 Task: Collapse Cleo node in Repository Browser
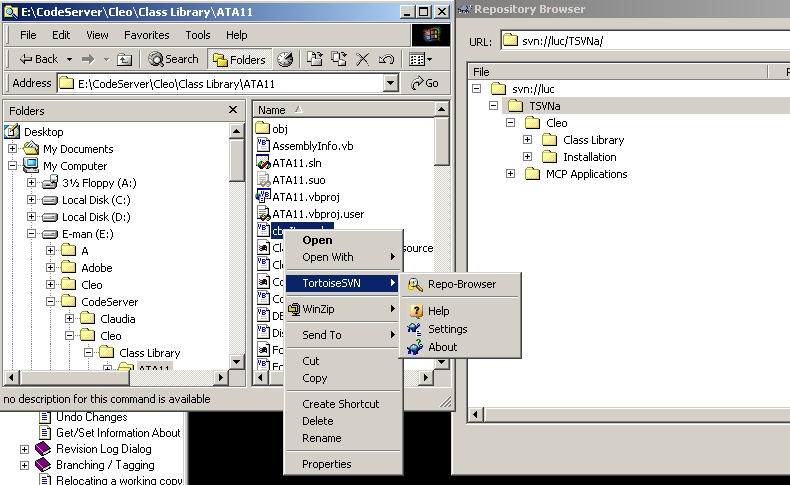coord(510,122)
